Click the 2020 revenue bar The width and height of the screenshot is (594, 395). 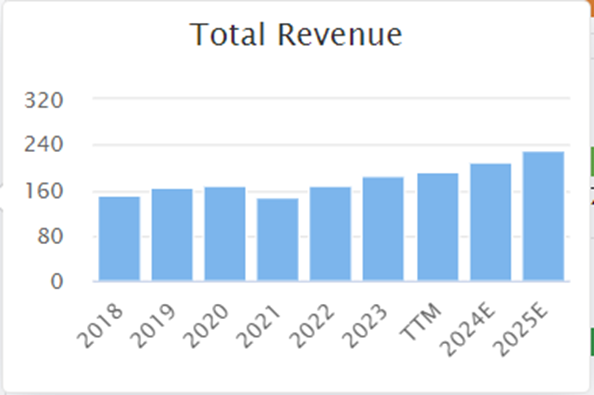225,234
